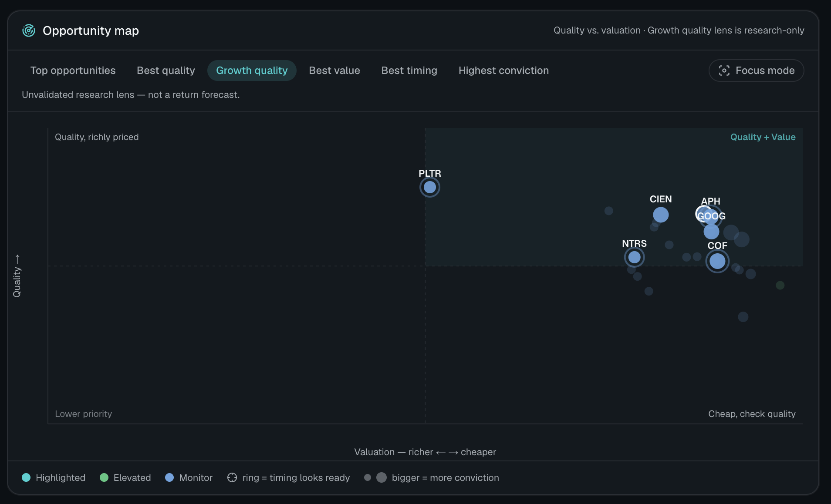Click the "Opportunity map" title
The width and height of the screenshot is (831, 504).
(x=91, y=30)
